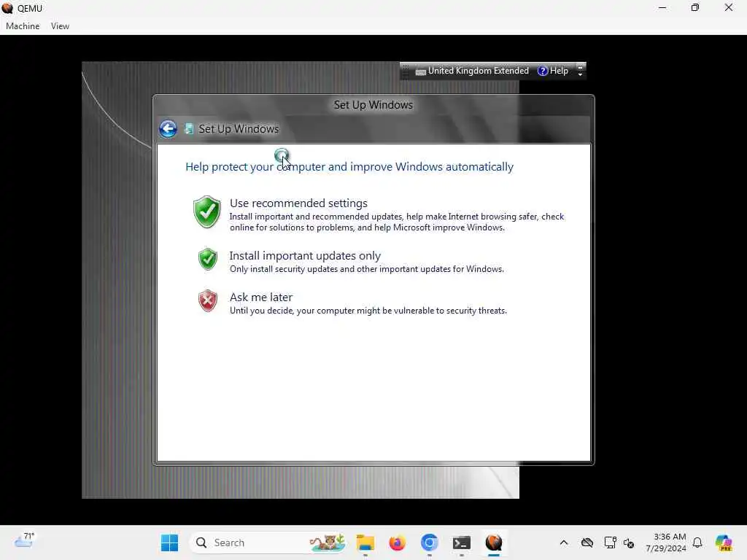Open the QEMU View menu
This screenshot has height=560, width=747.
pyautogui.click(x=60, y=26)
